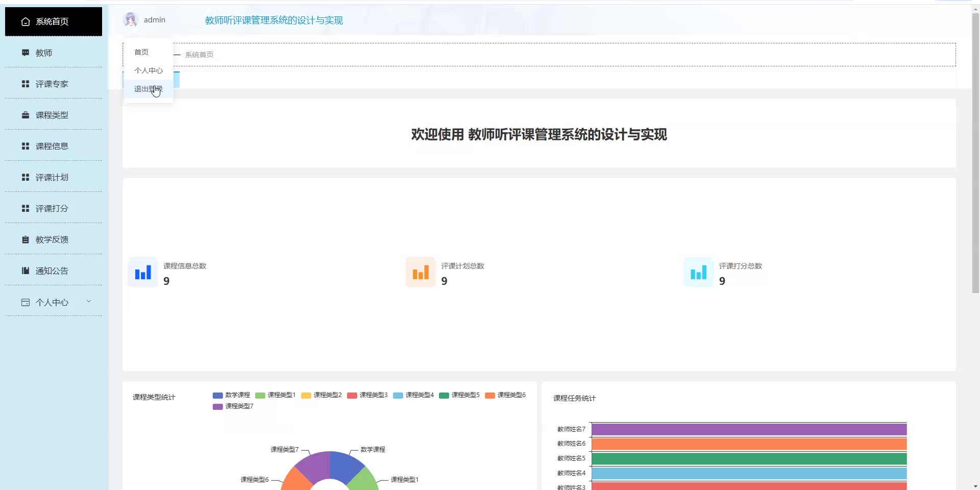
Task: Select 退出登录 to log out
Action: pos(148,89)
